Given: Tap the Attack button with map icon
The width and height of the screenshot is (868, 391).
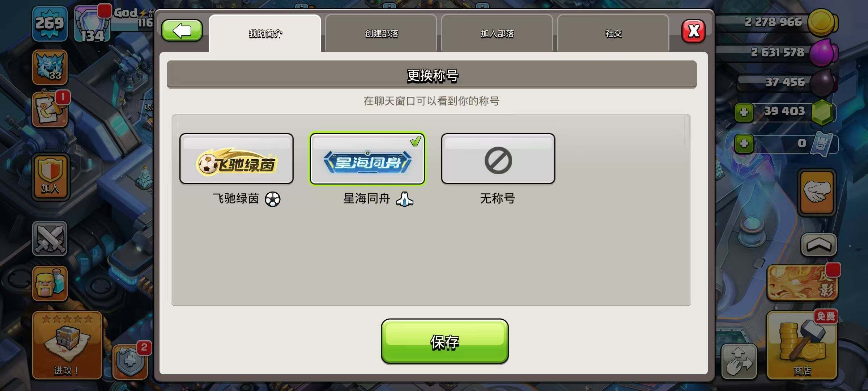Looking at the screenshot, I should [67, 345].
